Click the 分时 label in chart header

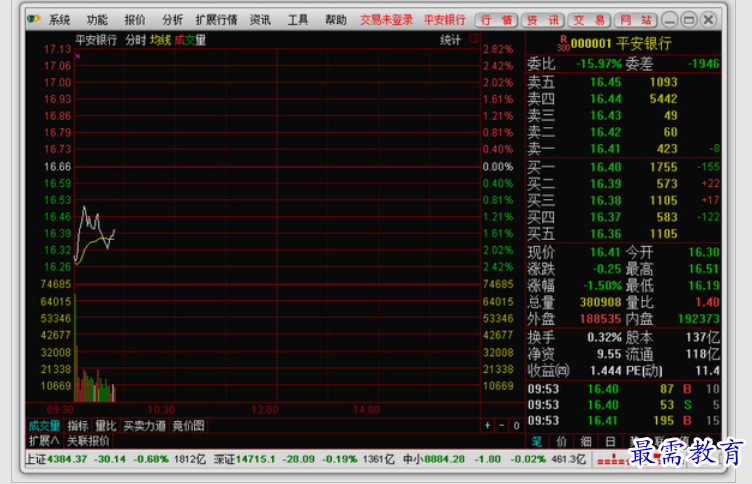point(135,40)
